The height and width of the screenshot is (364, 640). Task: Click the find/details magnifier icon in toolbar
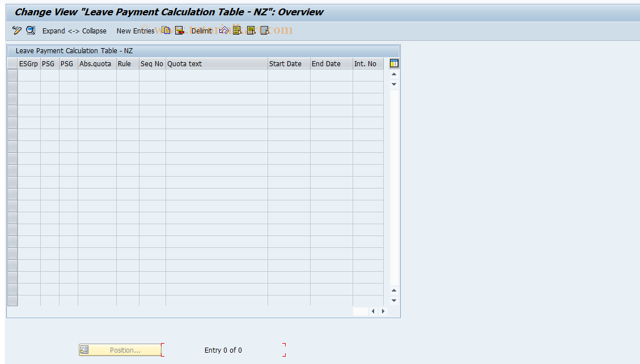(31, 30)
